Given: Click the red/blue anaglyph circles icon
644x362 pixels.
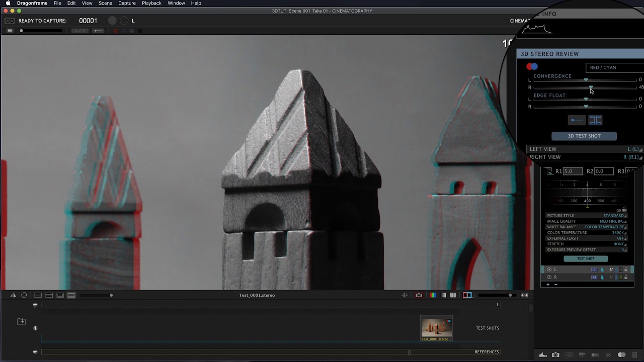Looking at the screenshot, I should coord(532,66).
